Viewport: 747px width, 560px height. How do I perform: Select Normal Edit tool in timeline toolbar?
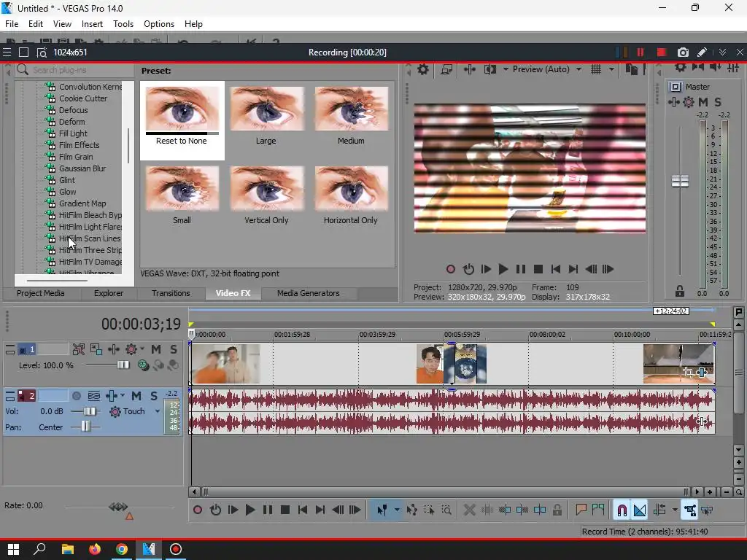(382, 510)
